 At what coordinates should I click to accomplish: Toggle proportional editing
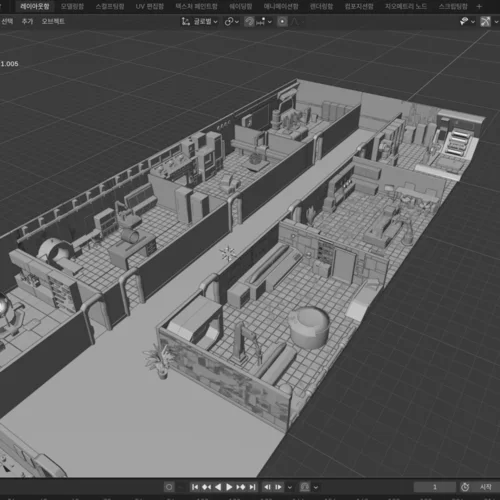[x=282, y=22]
